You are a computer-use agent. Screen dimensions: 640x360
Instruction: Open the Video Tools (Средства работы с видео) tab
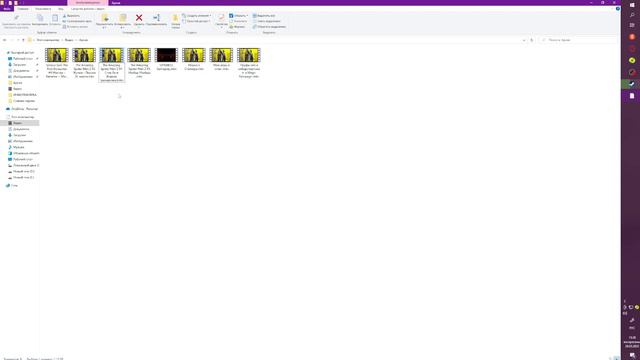click(88, 9)
